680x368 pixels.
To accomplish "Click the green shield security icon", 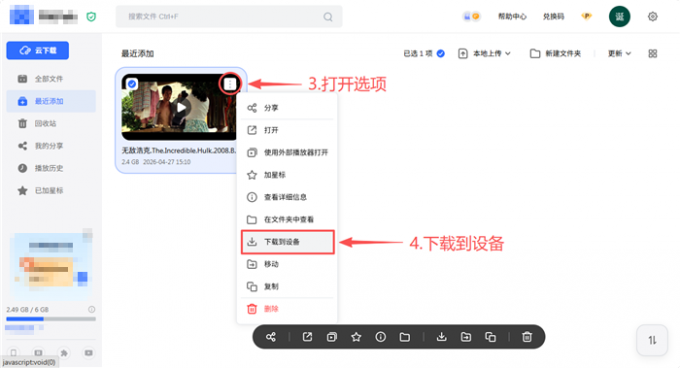I will [x=91, y=17].
